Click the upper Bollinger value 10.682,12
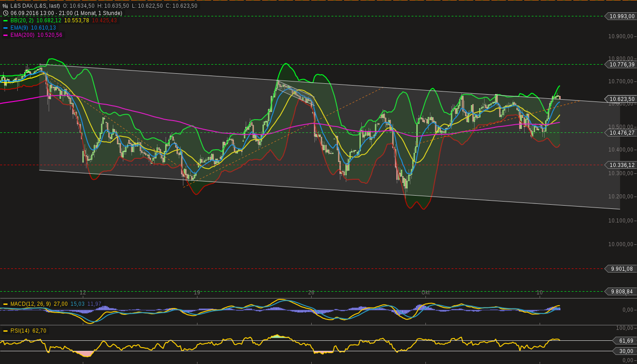The image size is (637, 364). point(49,20)
